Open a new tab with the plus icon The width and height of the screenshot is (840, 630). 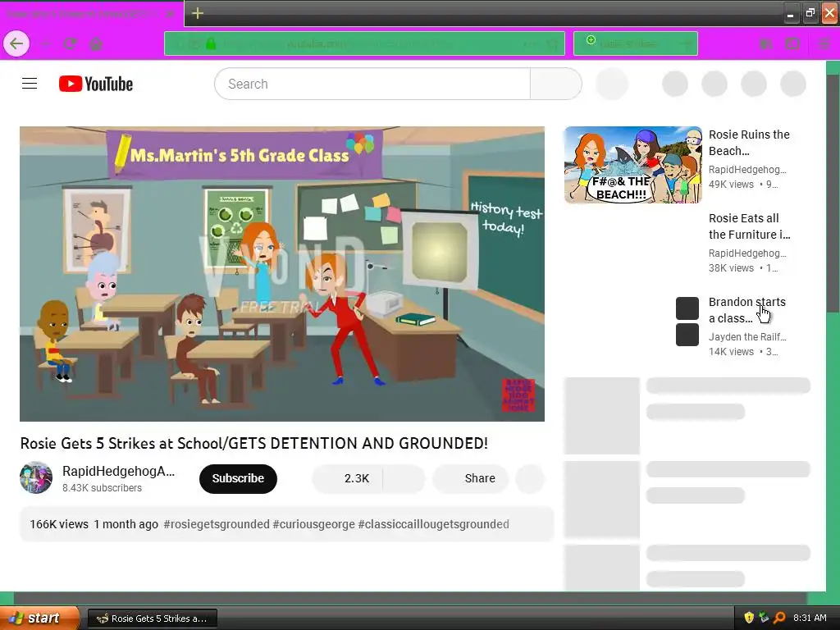197,13
